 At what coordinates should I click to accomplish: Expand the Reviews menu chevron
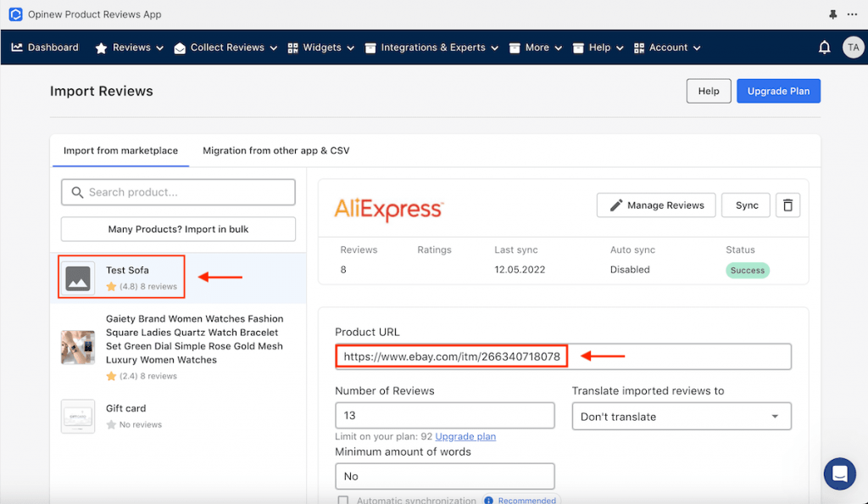click(159, 48)
